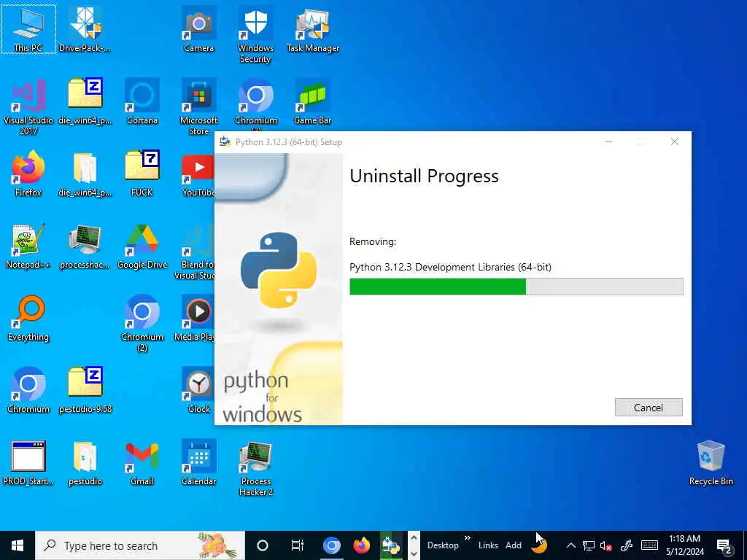Open the muted volume tray icon
The width and height of the screenshot is (747, 560).
[605, 545]
